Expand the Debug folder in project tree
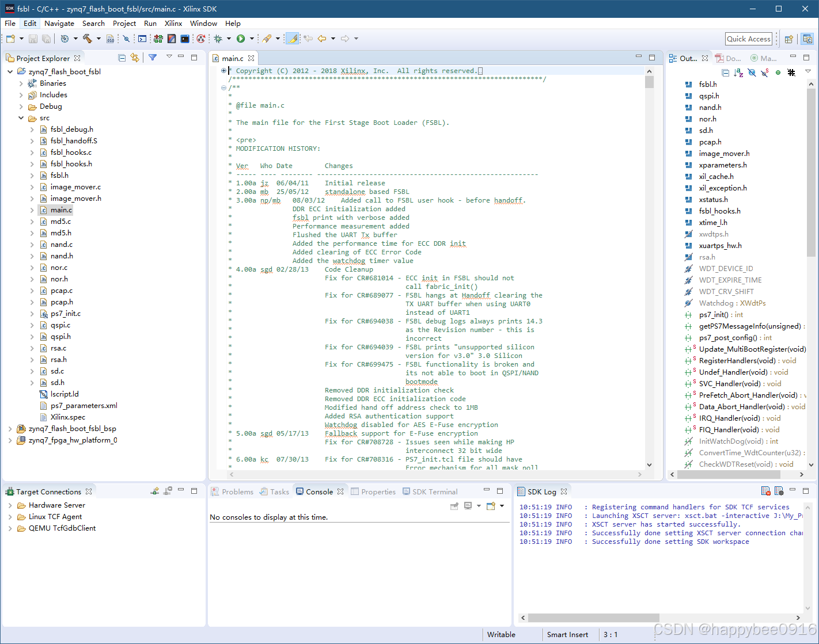This screenshot has height=644, width=819. [x=21, y=106]
